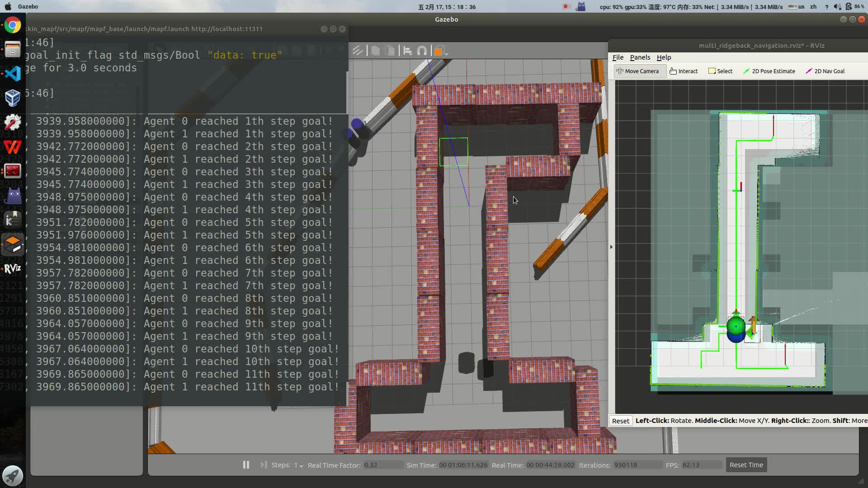Screen dimensions: 868x488
Task: Click the RViz Reset button
Action: point(620,421)
